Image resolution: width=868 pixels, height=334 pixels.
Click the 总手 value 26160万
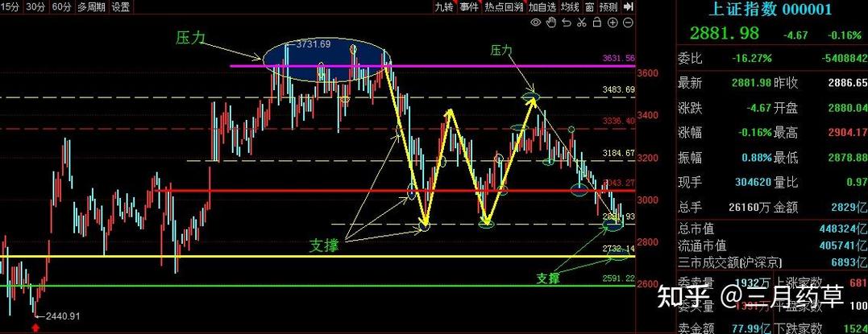[x=750, y=208]
